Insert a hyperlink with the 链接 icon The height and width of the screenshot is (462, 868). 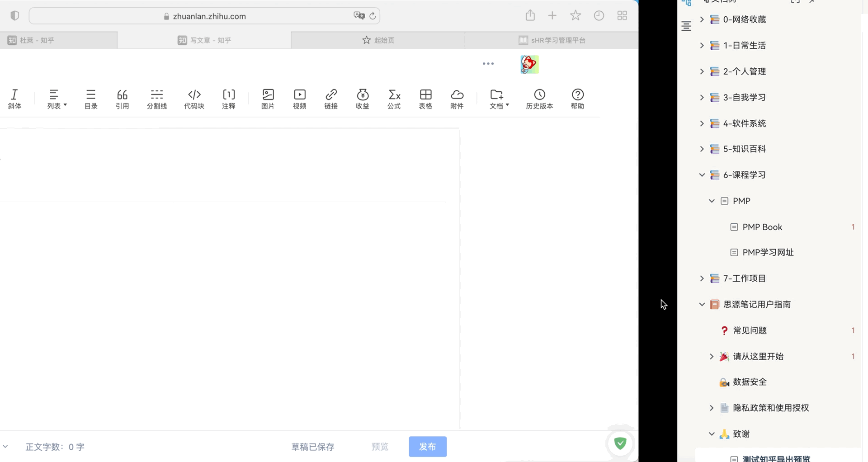[331, 99]
